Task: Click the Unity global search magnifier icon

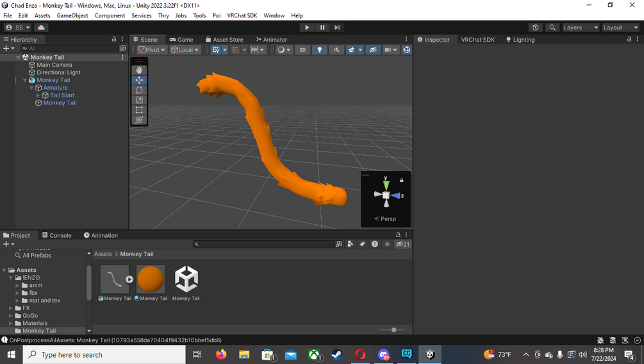Action: click(552, 28)
